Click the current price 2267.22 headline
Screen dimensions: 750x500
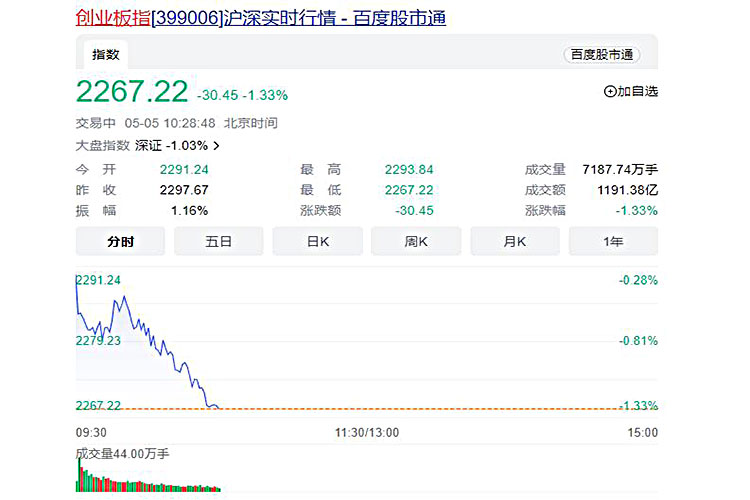point(132,91)
